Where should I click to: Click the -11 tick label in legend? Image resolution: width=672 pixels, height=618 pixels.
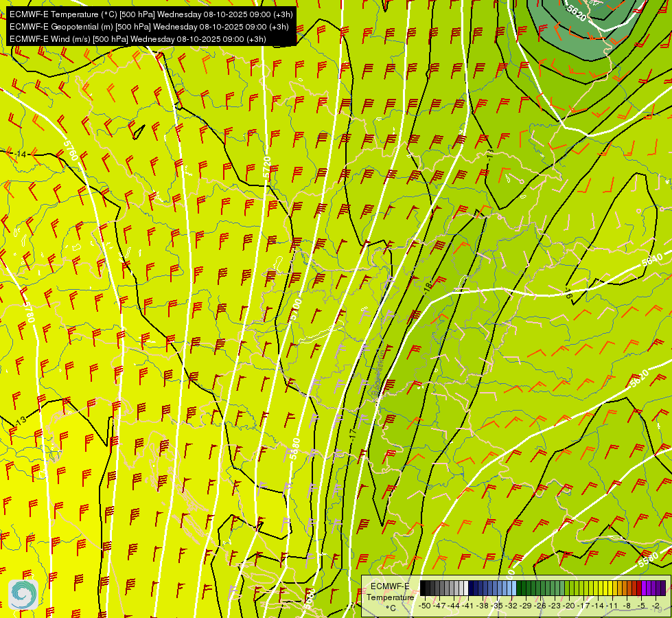coord(612,606)
